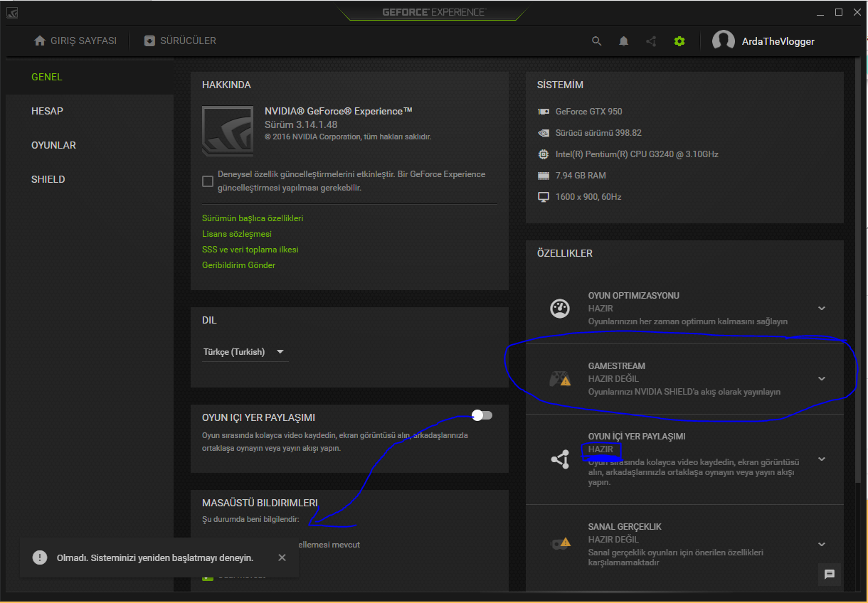Click the NVIDIA eye icon beside Sürücü sürümü
The image size is (868, 603).
click(x=544, y=133)
